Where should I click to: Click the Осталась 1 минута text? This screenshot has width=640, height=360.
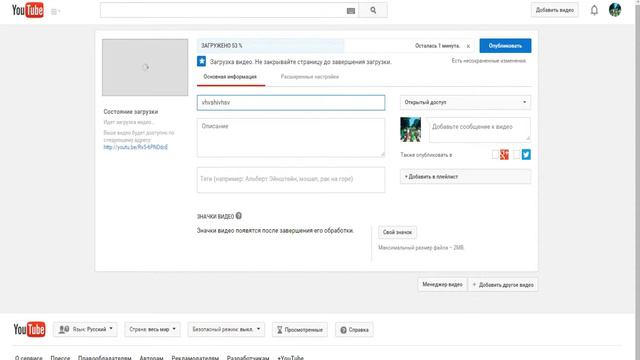pyautogui.click(x=437, y=46)
